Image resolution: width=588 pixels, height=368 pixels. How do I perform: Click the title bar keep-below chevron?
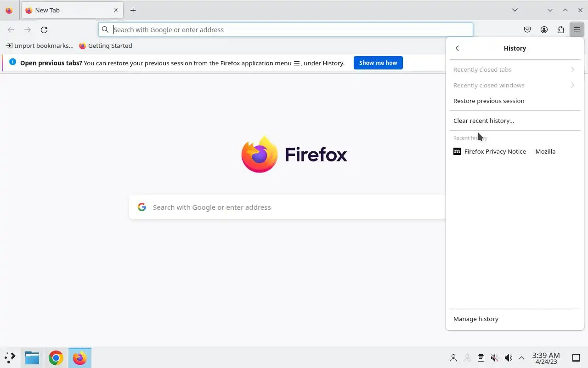(550, 10)
